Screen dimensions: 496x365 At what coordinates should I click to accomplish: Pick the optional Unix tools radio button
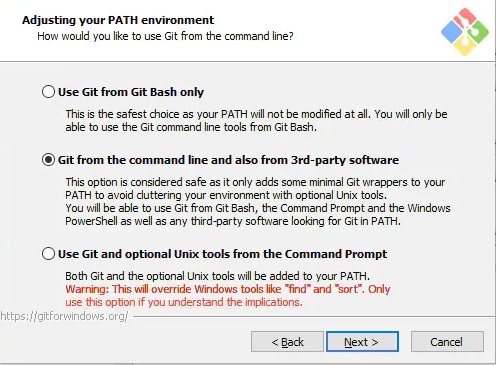[48, 254]
